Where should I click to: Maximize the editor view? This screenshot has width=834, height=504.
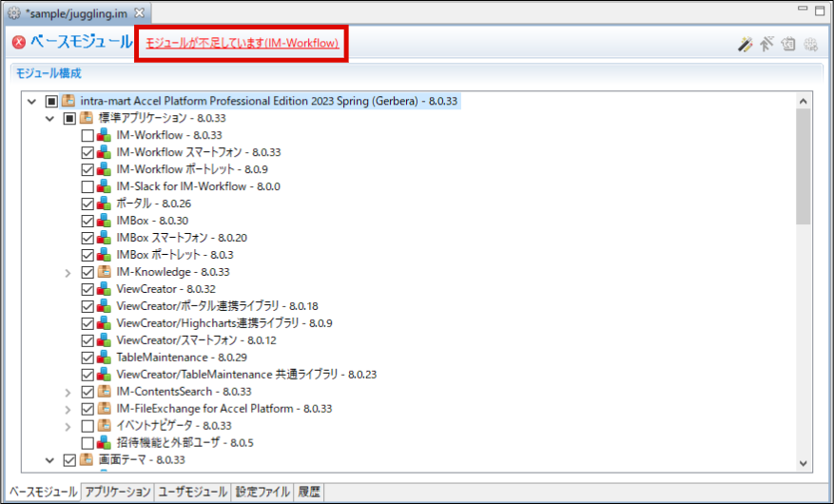(820, 10)
